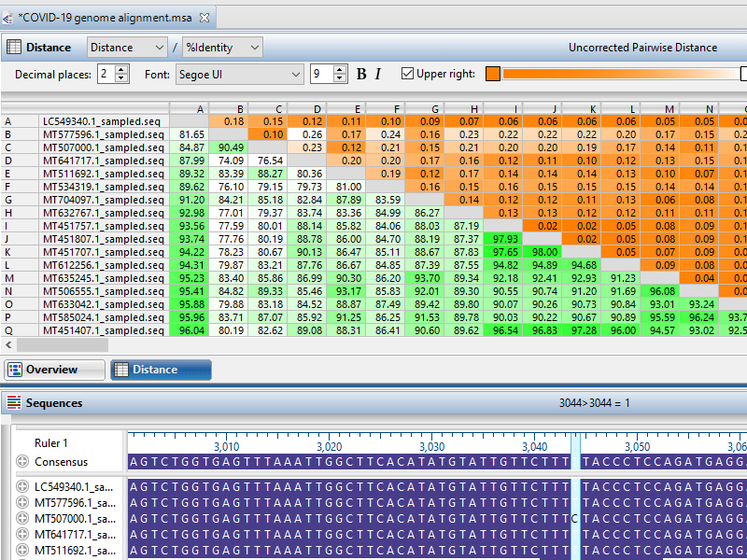Expand the MT577596.1 sequence row
747x560 pixels.
click(x=21, y=503)
